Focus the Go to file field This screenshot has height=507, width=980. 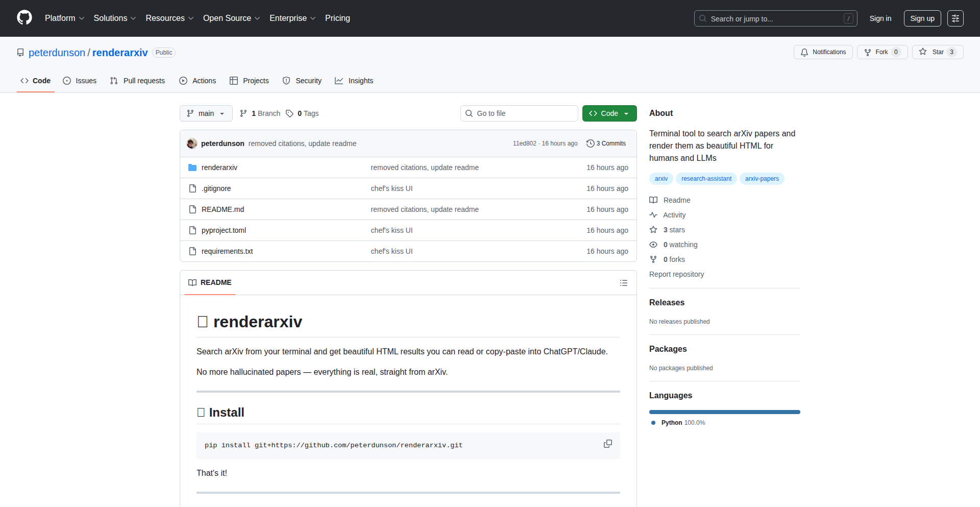519,113
